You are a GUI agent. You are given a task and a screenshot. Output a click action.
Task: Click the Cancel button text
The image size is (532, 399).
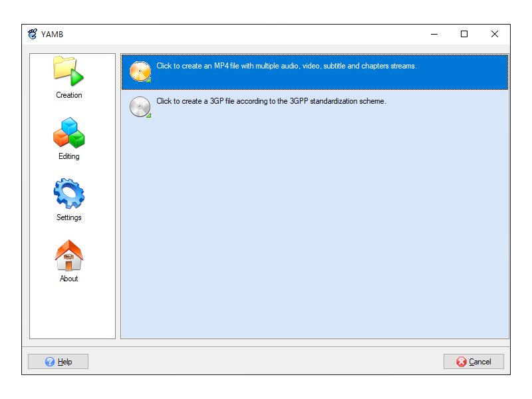coord(479,362)
